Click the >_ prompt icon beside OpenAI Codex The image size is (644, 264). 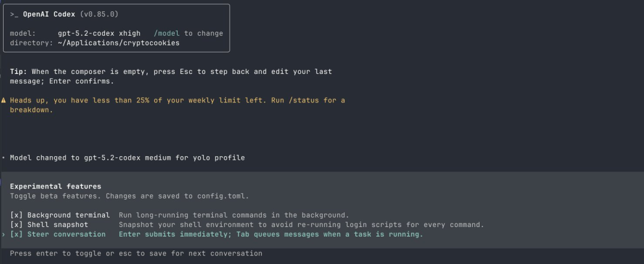(x=14, y=14)
